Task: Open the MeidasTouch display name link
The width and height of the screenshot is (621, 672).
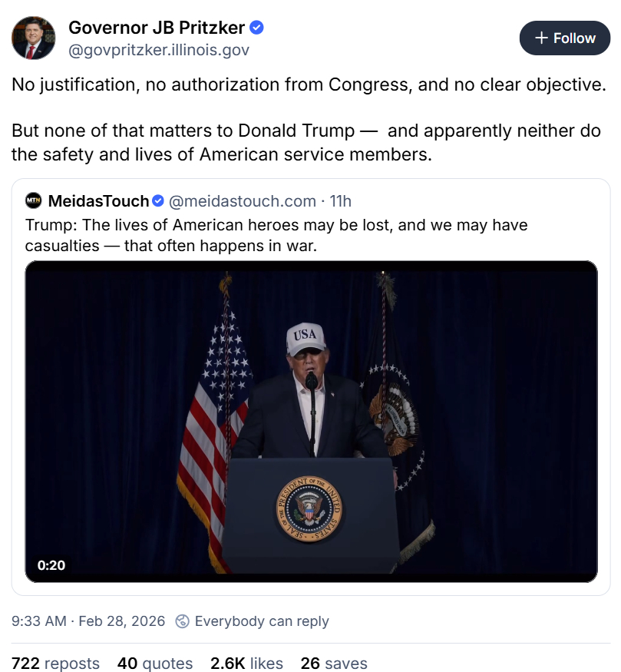Action: pyautogui.click(x=98, y=201)
